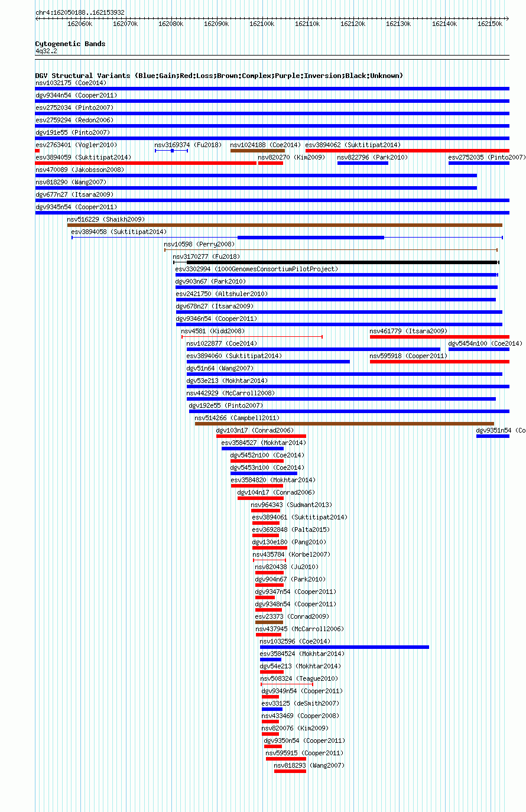
Task: Open esv33125 (deSmith2007) label
Action: (x=300, y=703)
